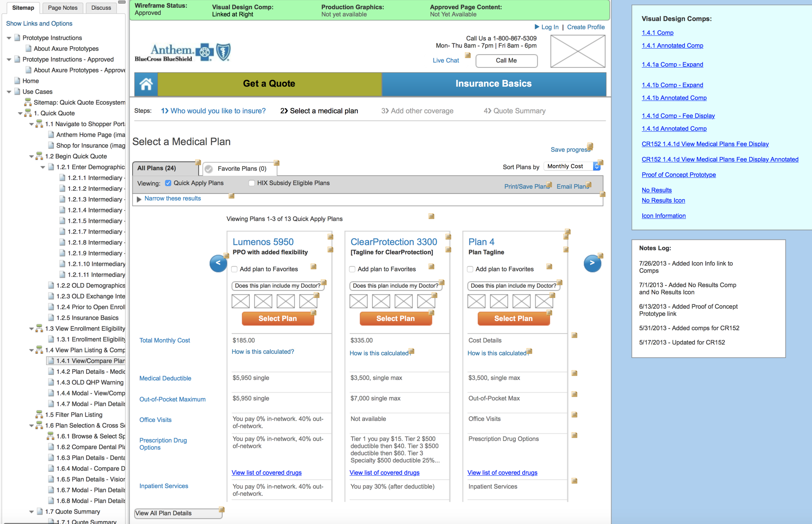This screenshot has height=524, width=812.
Task: Go to home via house icon
Action: 146,84
